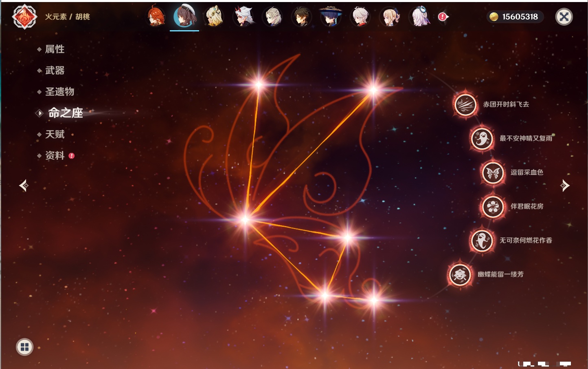Screen dimensions: 588x369
Task: Click the 无可奈何燃花作香 label
Action: [526, 240]
